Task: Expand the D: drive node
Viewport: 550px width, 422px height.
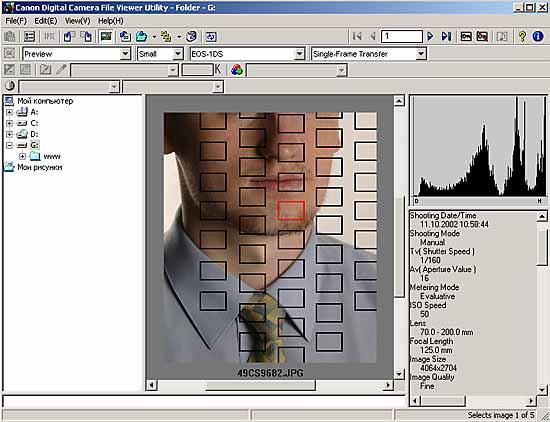Action: click(x=9, y=134)
